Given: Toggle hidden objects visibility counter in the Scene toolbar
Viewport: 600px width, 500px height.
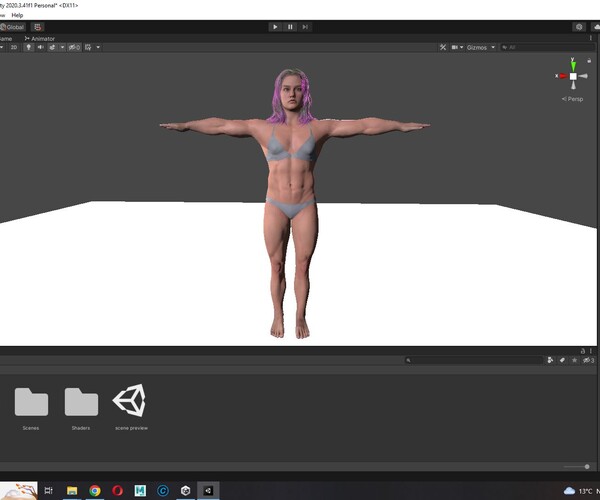Looking at the screenshot, I should 74,47.
